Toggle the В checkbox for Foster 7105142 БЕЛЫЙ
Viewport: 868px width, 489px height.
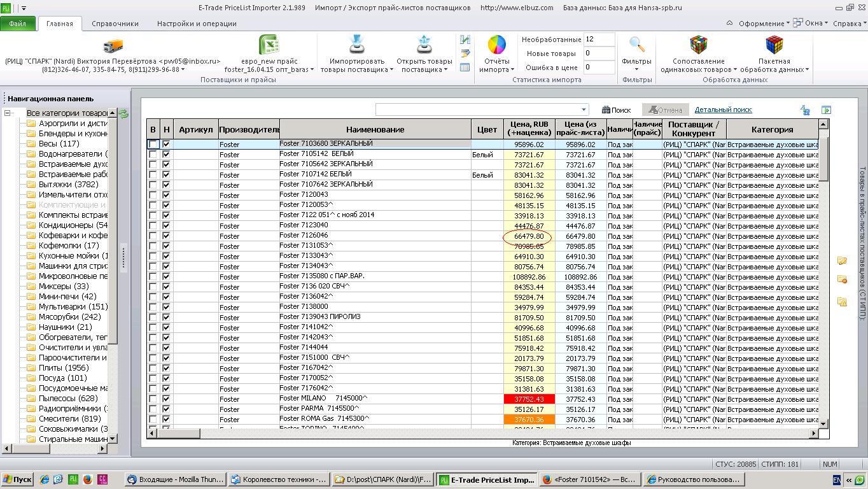pyautogui.click(x=153, y=155)
